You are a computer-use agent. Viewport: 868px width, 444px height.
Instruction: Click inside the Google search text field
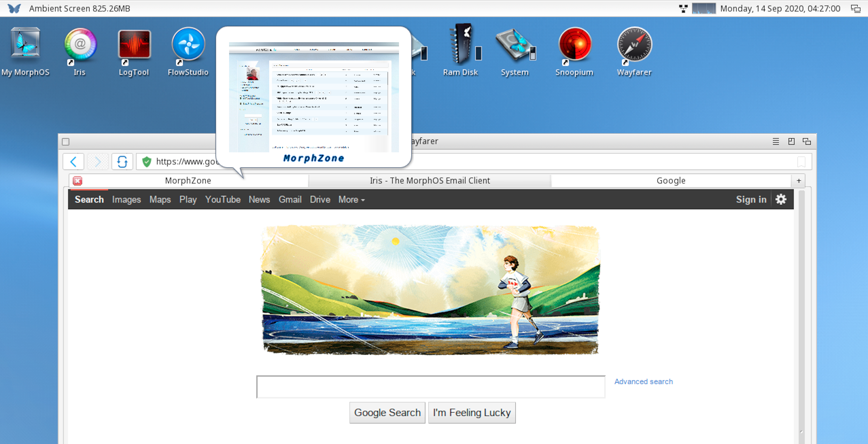click(x=430, y=387)
